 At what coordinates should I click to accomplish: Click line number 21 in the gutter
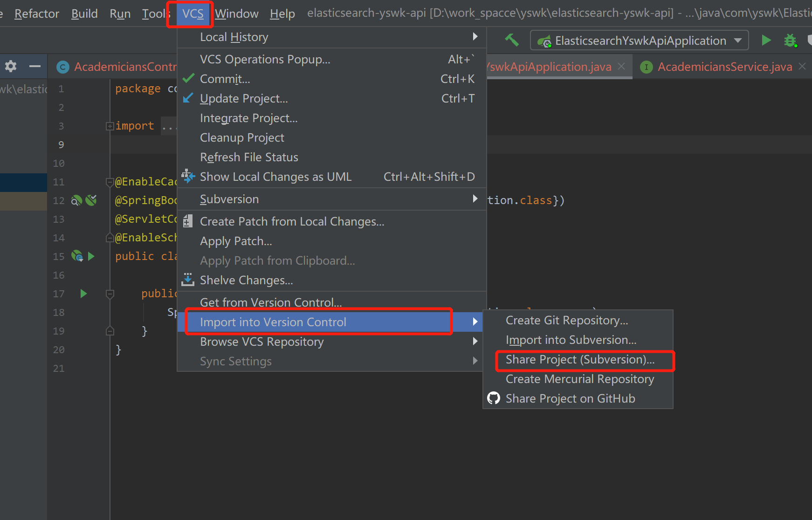point(59,368)
